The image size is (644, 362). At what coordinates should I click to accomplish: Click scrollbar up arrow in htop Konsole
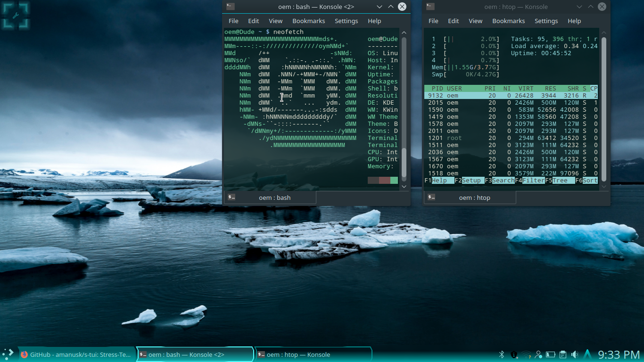pyautogui.click(x=603, y=33)
